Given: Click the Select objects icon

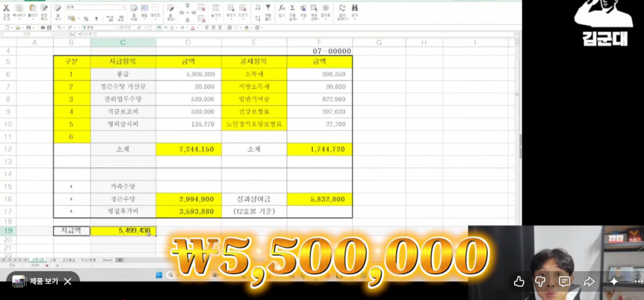Looking at the screenshot, I should [314, 8].
